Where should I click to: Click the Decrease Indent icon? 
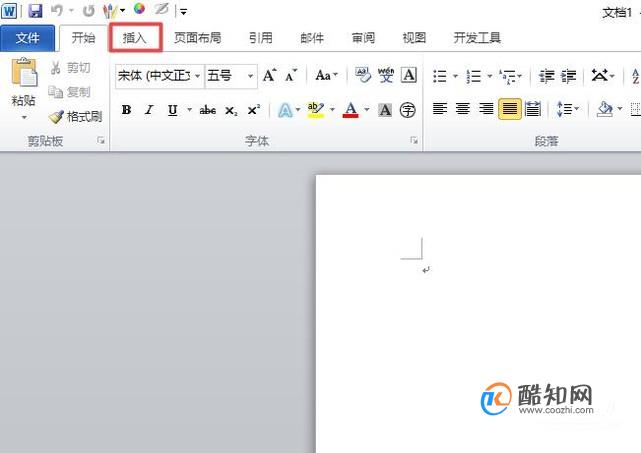pos(546,76)
